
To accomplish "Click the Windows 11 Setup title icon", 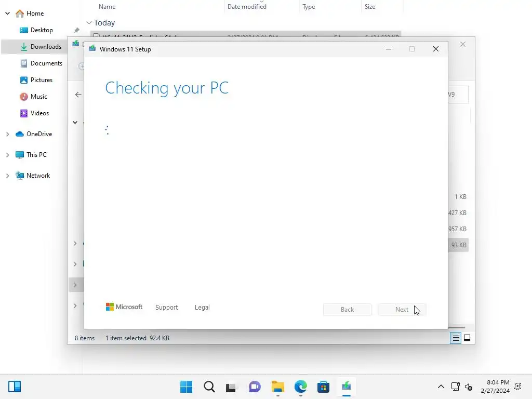I will 92,49.
